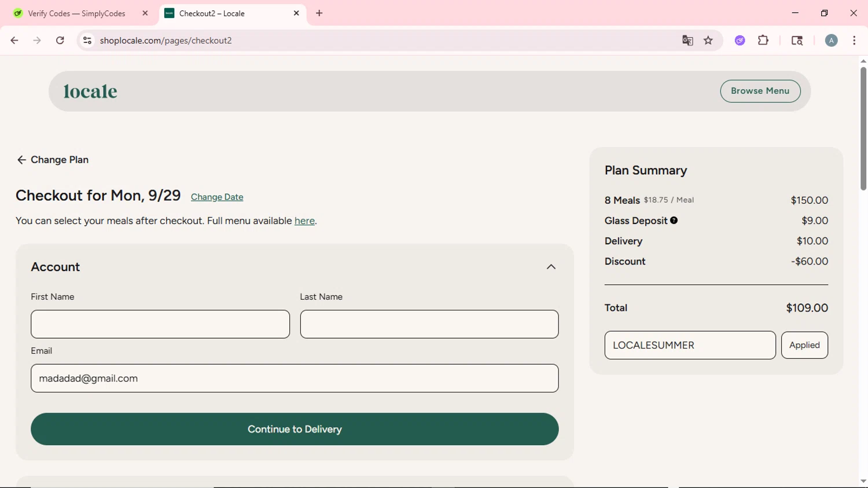Click the 8 Meals label

click(x=622, y=200)
